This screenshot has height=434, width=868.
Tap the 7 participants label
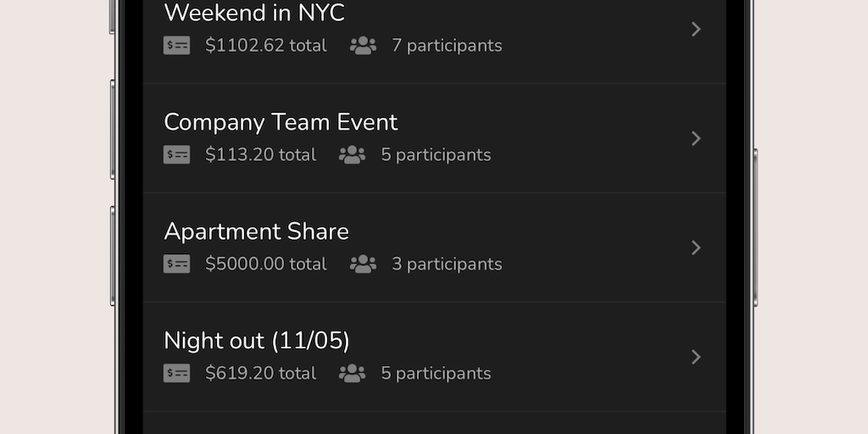tap(447, 46)
